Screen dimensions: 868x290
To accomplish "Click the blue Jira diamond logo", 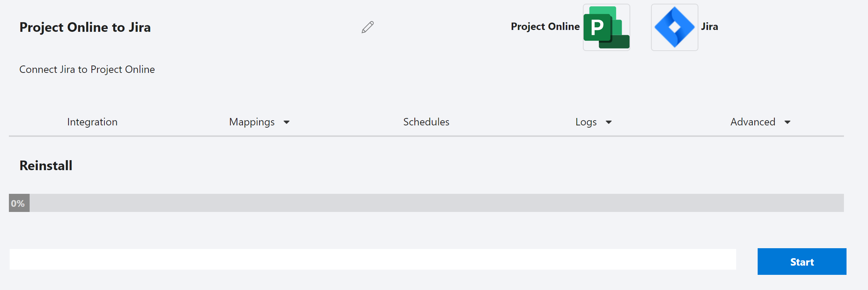I will [x=675, y=27].
